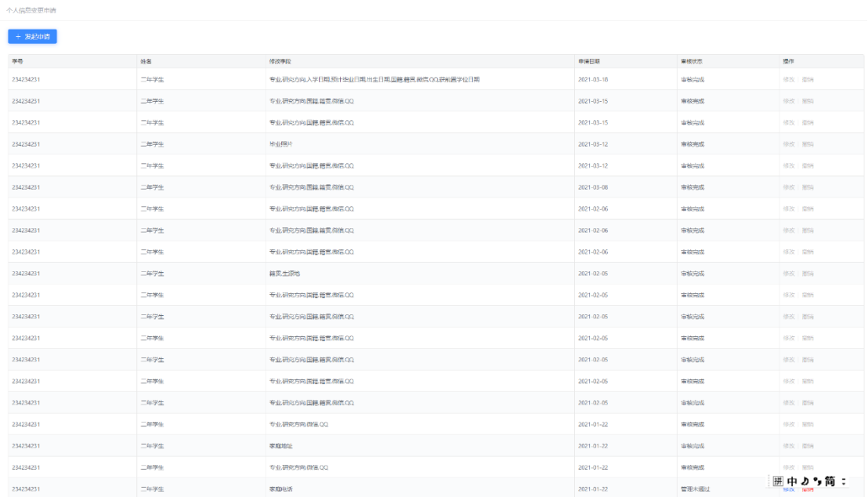Click the plus icon on 发起申请 button
The height and width of the screenshot is (497, 868).
tap(18, 37)
